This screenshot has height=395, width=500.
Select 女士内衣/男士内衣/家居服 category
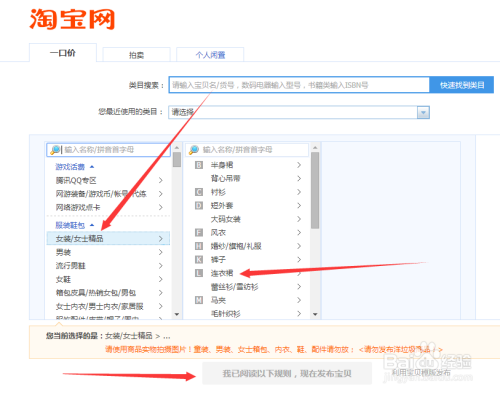click(108, 306)
